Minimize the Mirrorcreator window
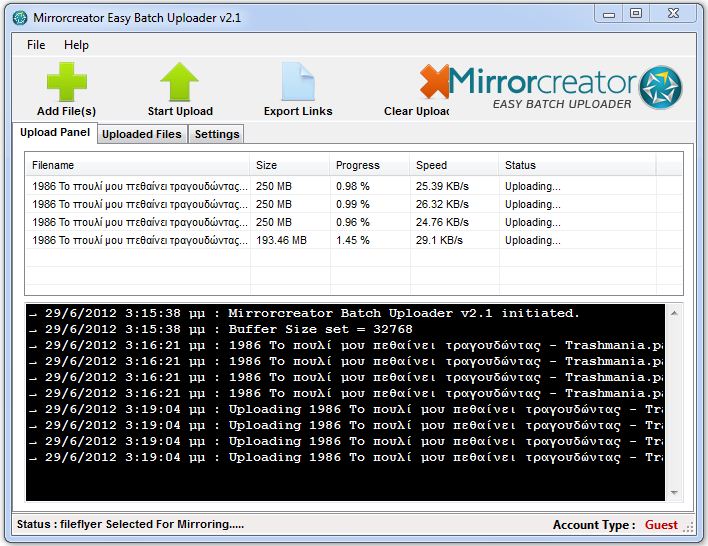The width and height of the screenshot is (708, 546). [609, 14]
